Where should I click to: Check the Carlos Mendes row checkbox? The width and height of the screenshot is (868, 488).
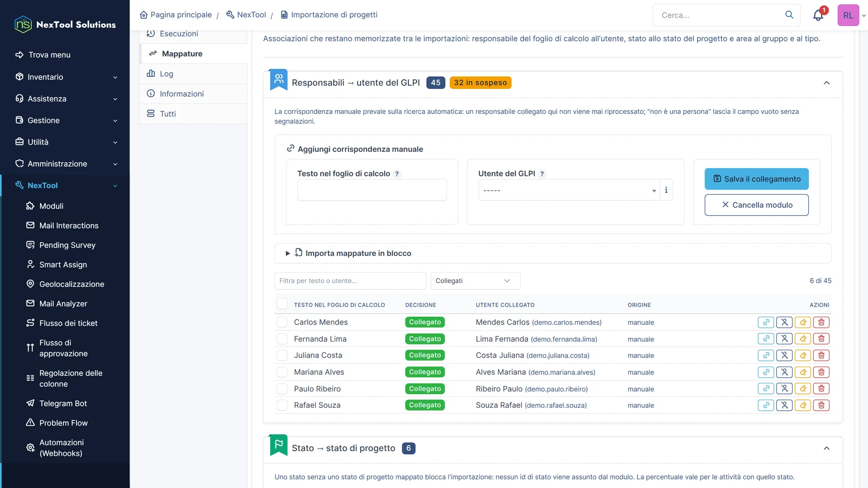tap(282, 322)
